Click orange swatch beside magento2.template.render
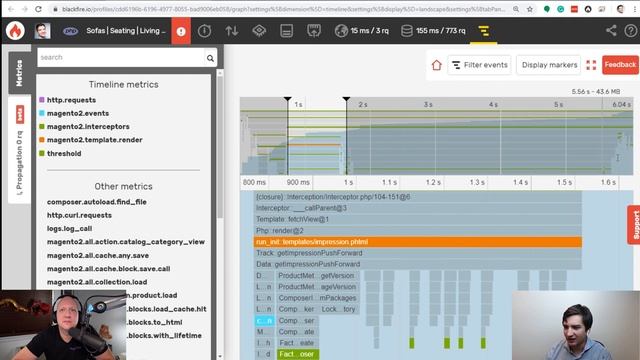The height and width of the screenshot is (360, 640). 42,140
